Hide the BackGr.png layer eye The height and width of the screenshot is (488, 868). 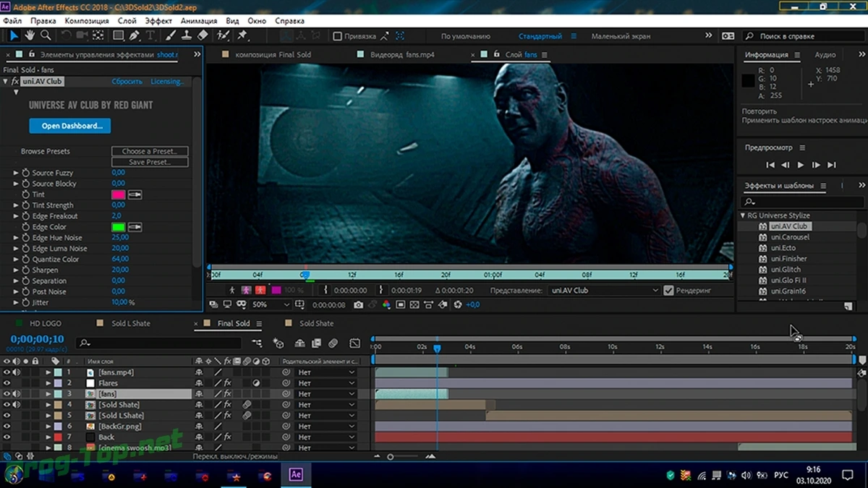7,427
